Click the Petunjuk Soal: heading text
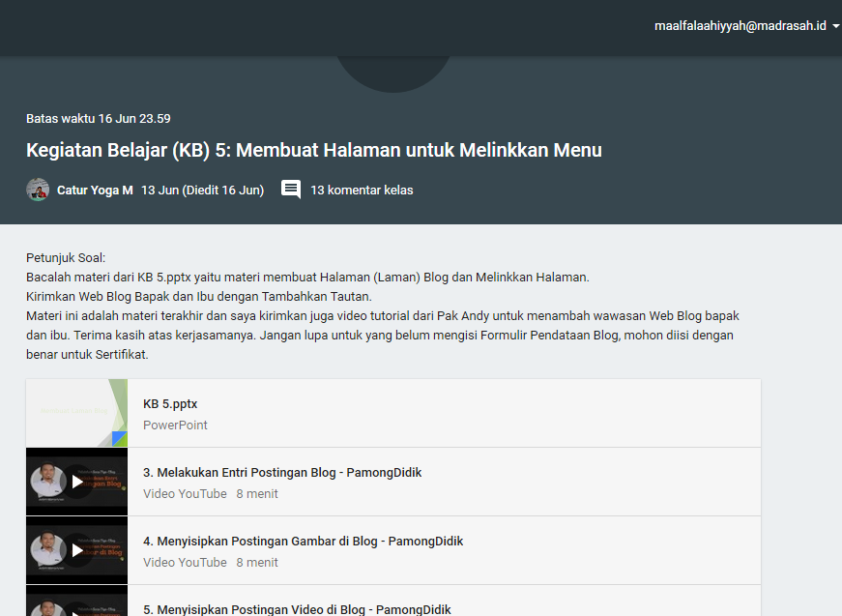 tap(66, 258)
